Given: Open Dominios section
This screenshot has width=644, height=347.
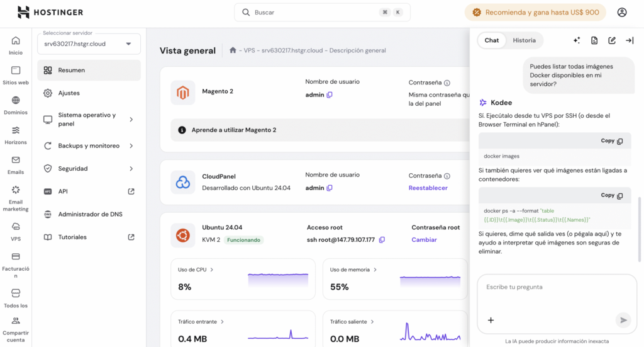Looking at the screenshot, I should pos(16,105).
